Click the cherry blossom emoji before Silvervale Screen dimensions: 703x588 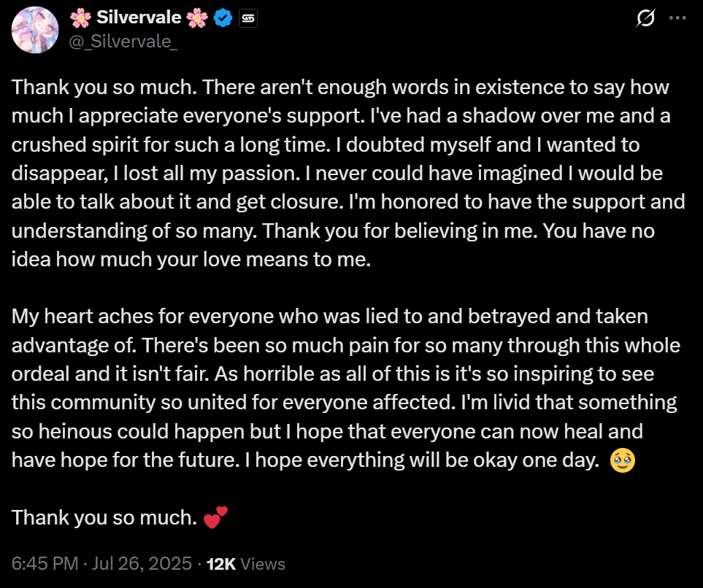tap(81, 18)
